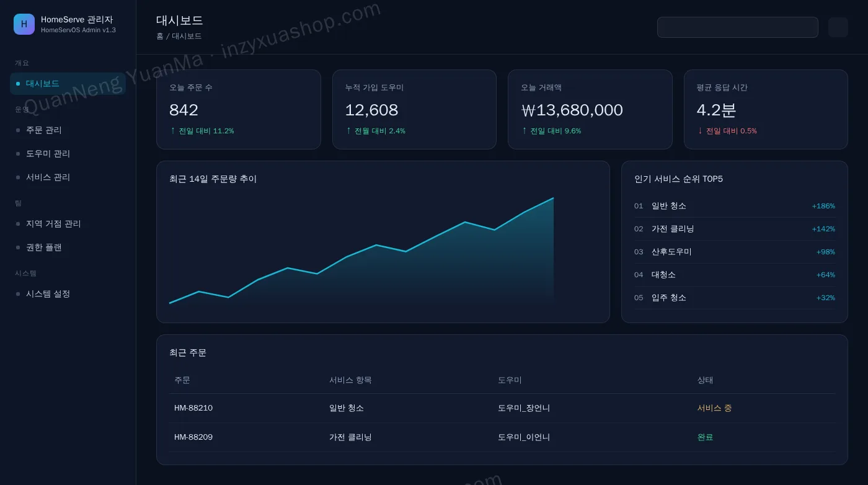Viewport: 868px width, 485px height.
Task: Open order HM-88210 row
Action: 502,408
